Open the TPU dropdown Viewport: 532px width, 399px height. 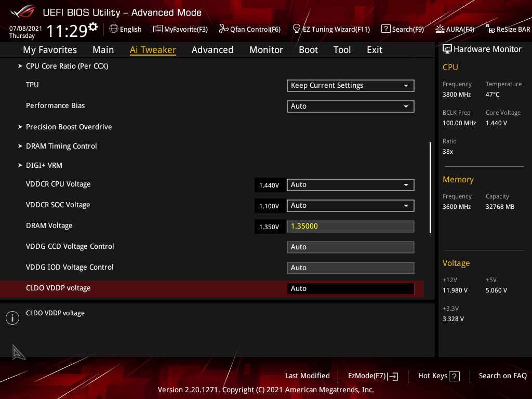click(351, 86)
